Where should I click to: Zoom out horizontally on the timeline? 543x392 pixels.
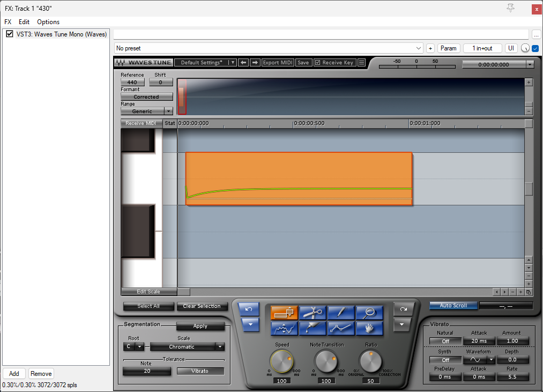(512, 292)
